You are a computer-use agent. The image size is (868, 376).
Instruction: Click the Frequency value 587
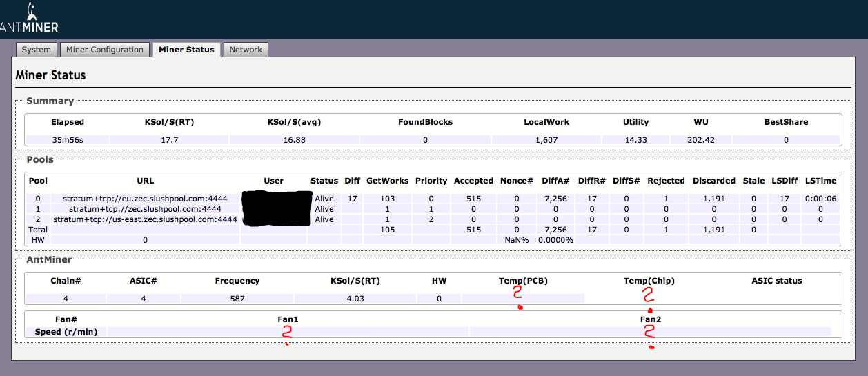pos(237,299)
